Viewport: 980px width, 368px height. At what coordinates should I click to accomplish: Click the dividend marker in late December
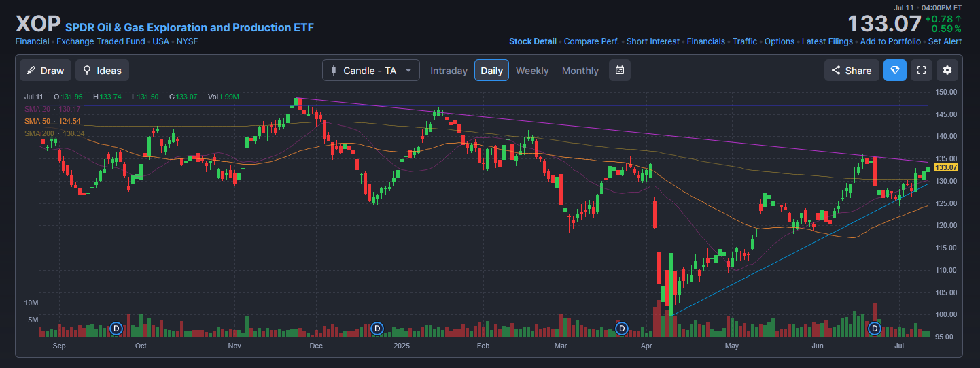(x=377, y=329)
